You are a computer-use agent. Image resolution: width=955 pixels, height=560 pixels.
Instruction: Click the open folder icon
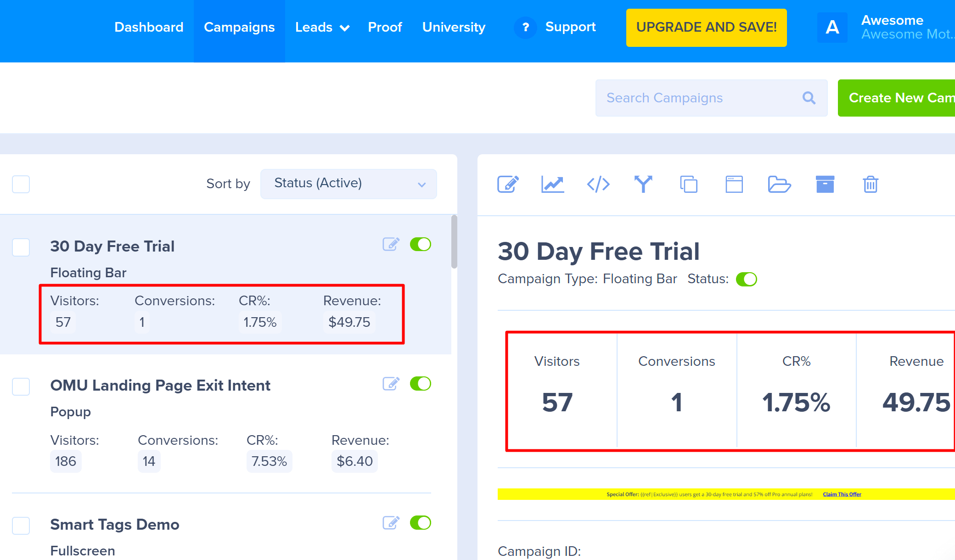(779, 185)
